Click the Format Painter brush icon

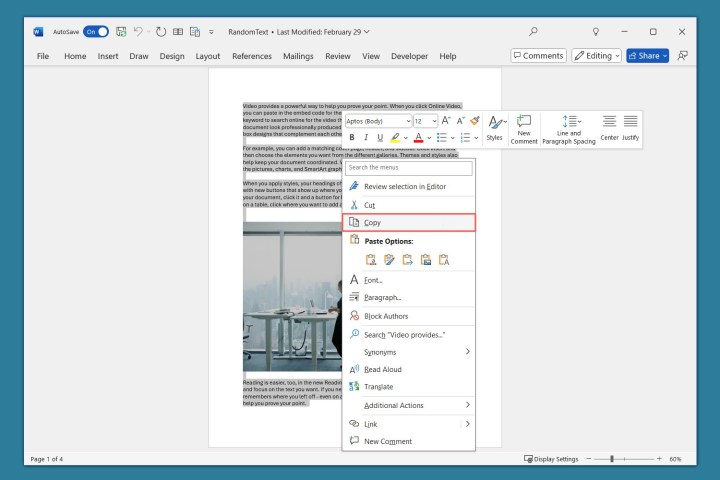(475, 120)
